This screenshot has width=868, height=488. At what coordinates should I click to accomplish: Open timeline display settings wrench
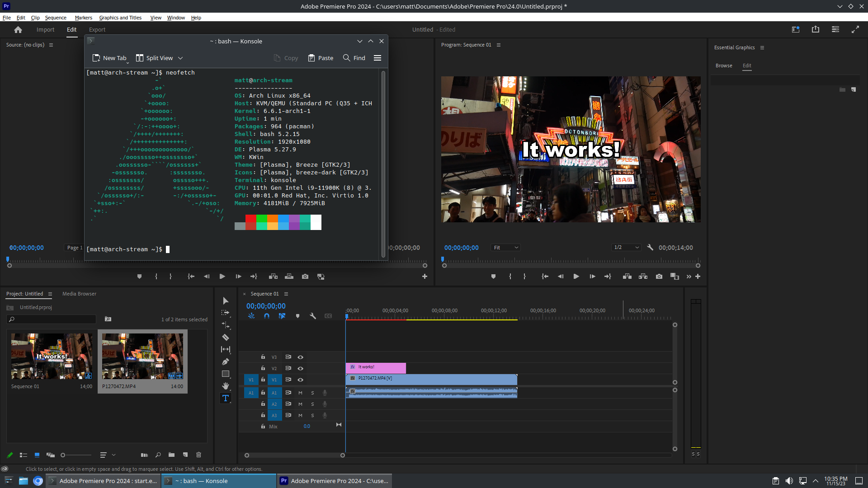pos(312,316)
